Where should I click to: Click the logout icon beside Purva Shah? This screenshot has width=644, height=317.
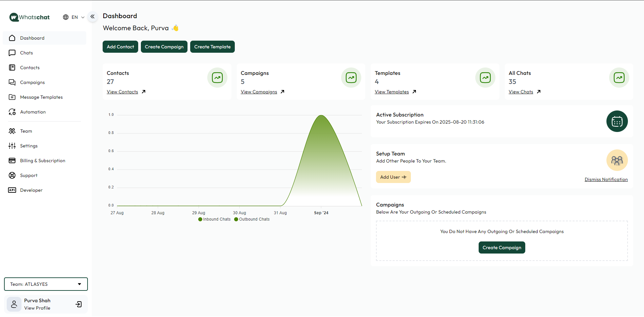click(79, 304)
